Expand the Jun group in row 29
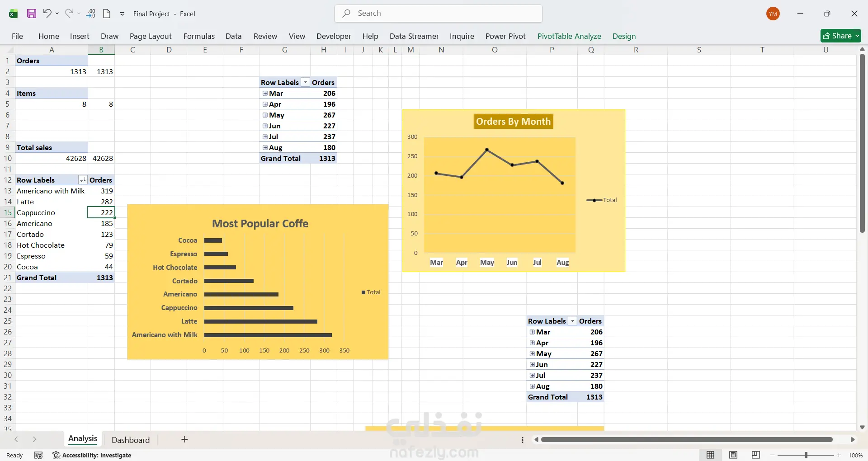This screenshot has height=461, width=868. click(x=532, y=365)
